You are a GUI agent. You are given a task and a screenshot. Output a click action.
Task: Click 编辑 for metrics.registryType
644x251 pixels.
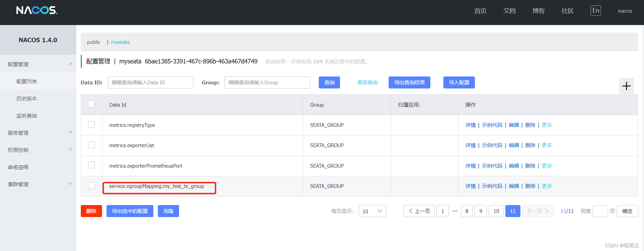click(514, 125)
